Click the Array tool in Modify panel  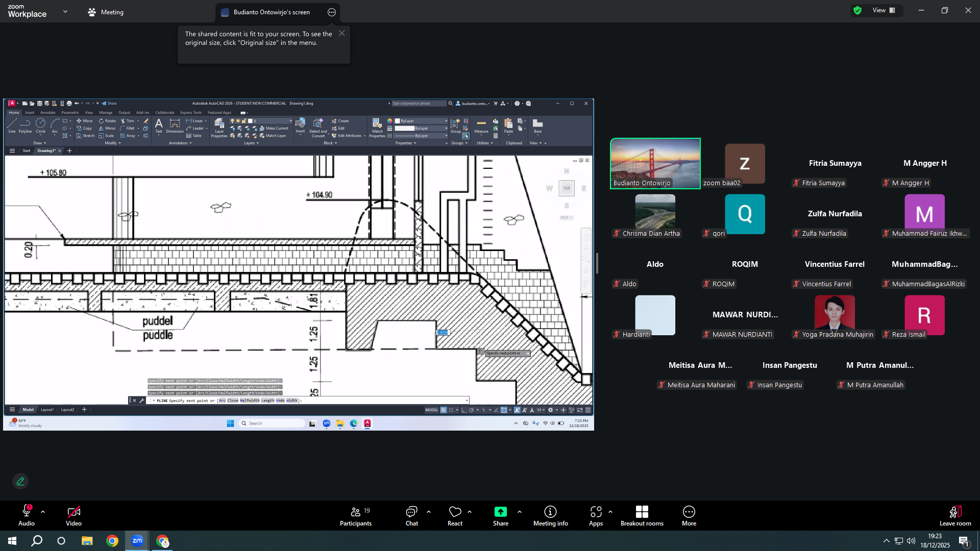click(128, 136)
